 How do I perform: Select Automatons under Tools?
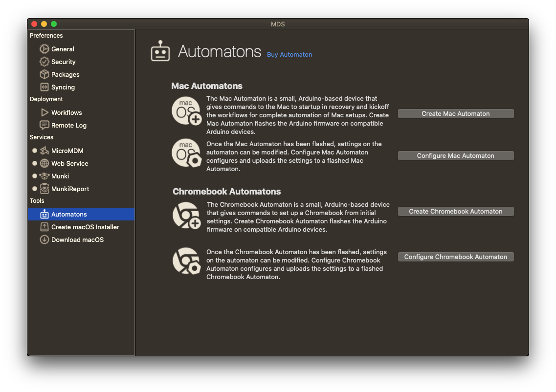(x=81, y=214)
